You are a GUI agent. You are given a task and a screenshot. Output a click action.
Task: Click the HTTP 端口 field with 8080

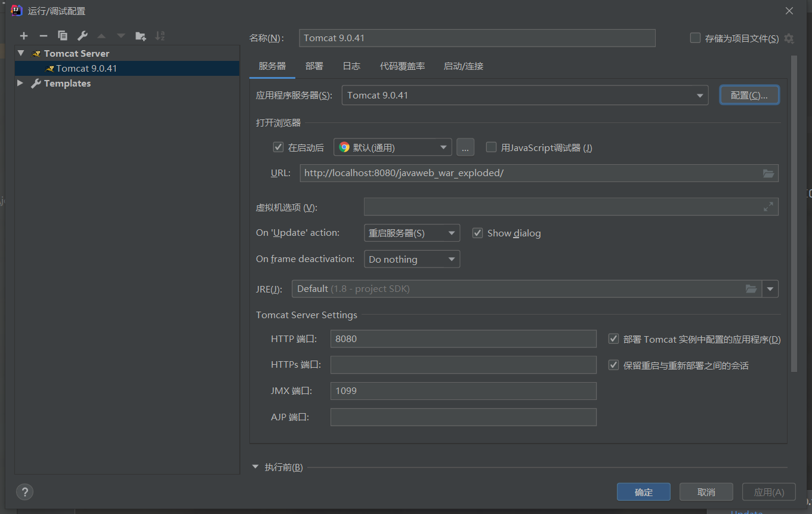464,338
